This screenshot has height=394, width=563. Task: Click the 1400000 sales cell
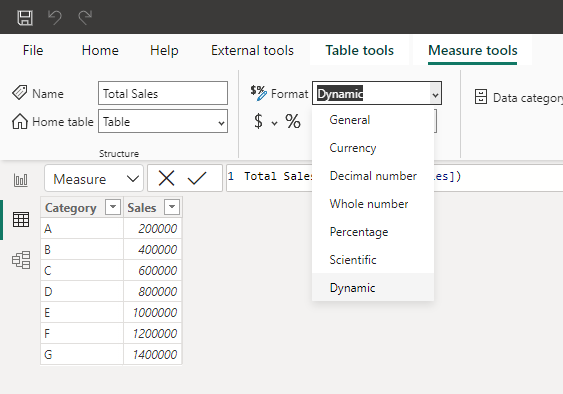tap(153, 354)
